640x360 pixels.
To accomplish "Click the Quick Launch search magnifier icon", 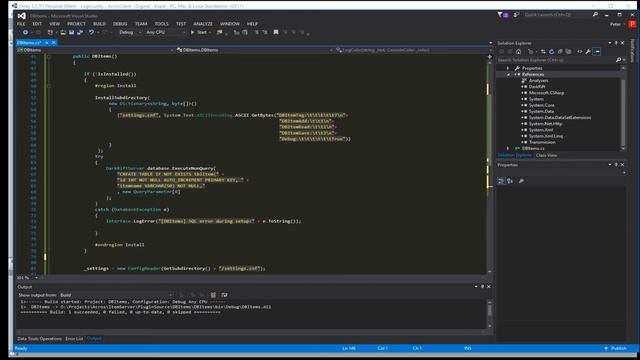I will pyautogui.click(x=596, y=15).
